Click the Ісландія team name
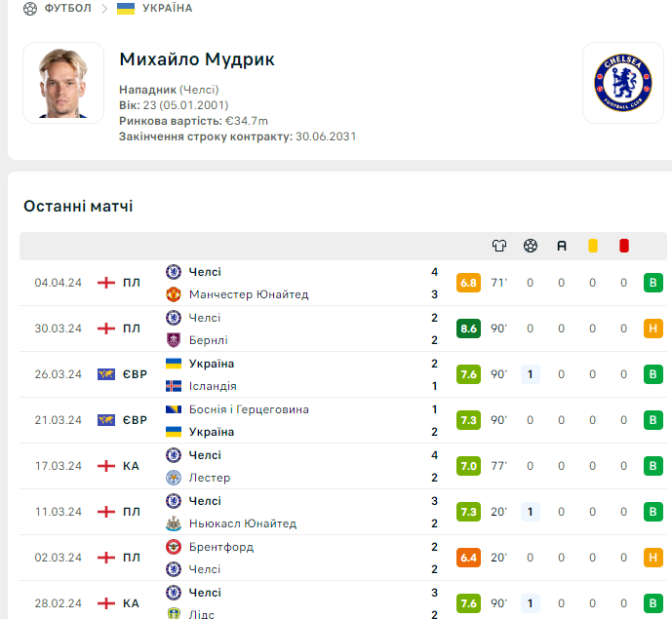Image resolution: width=672 pixels, height=619 pixels. 213,386
